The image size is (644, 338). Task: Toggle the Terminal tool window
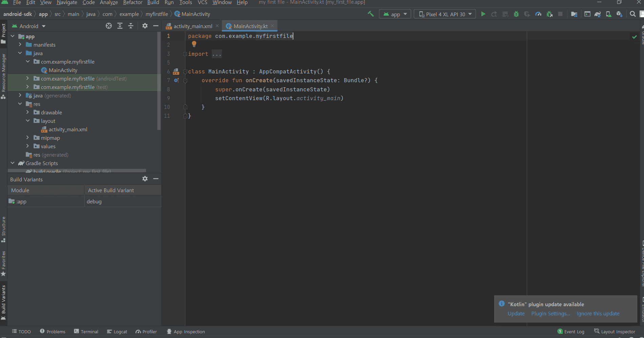pos(86,332)
